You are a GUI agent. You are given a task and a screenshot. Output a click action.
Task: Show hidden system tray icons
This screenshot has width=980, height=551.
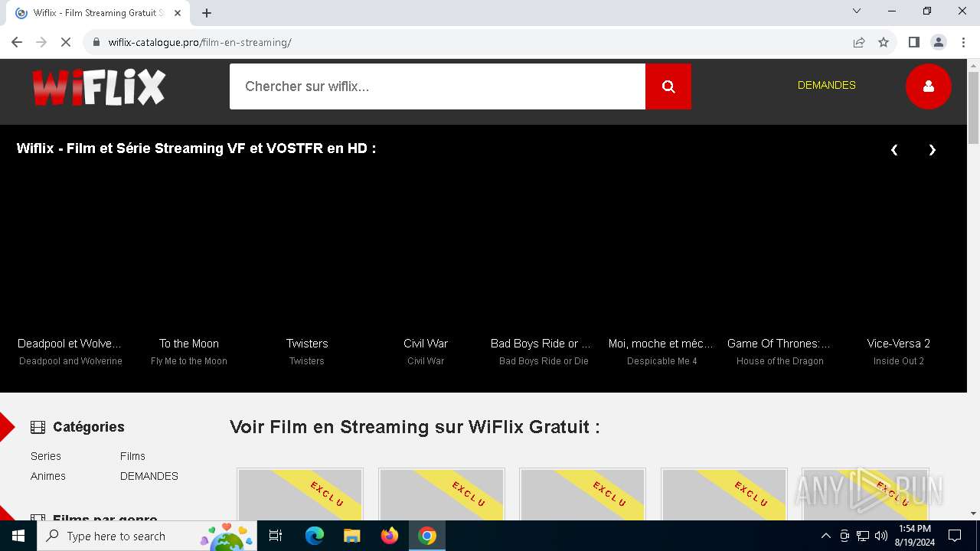tap(825, 536)
